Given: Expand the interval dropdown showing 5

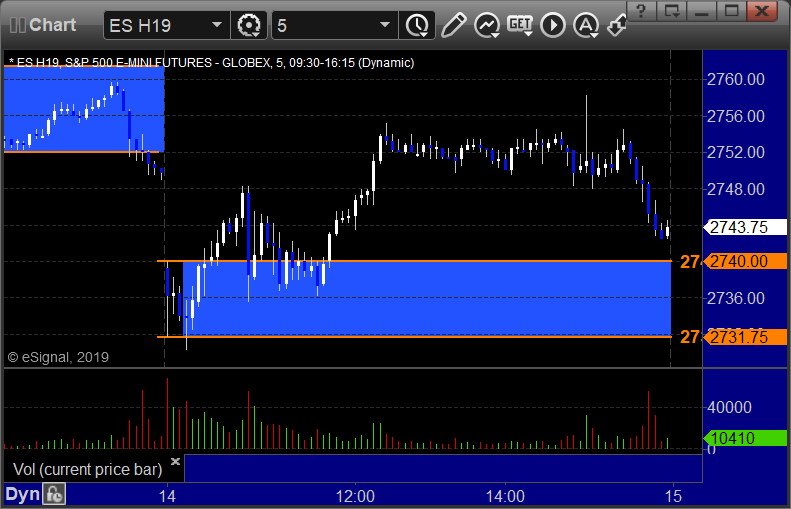Looking at the screenshot, I should pyautogui.click(x=385, y=25).
